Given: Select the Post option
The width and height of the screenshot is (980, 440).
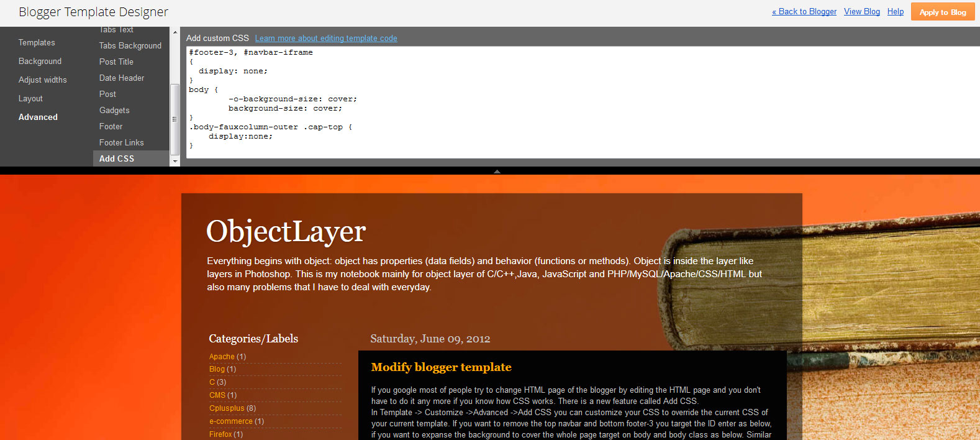Looking at the screenshot, I should coord(107,94).
